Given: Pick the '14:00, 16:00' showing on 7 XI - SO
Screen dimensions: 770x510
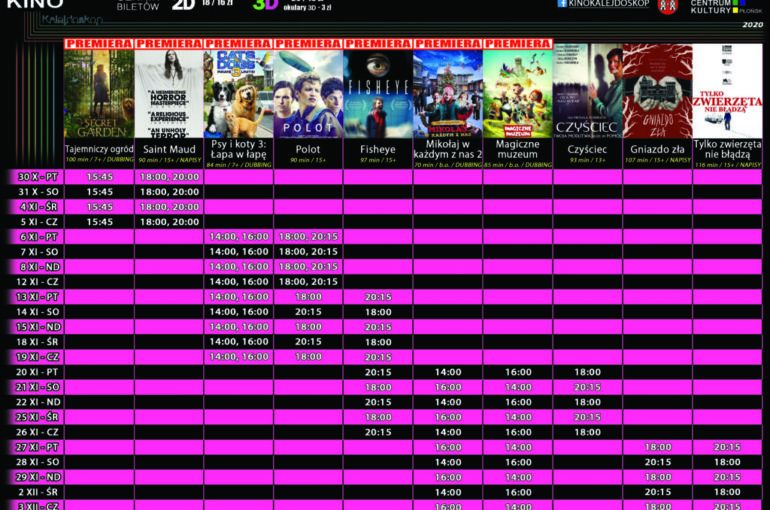Looking at the screenshot, I should (x=239, y=252).
